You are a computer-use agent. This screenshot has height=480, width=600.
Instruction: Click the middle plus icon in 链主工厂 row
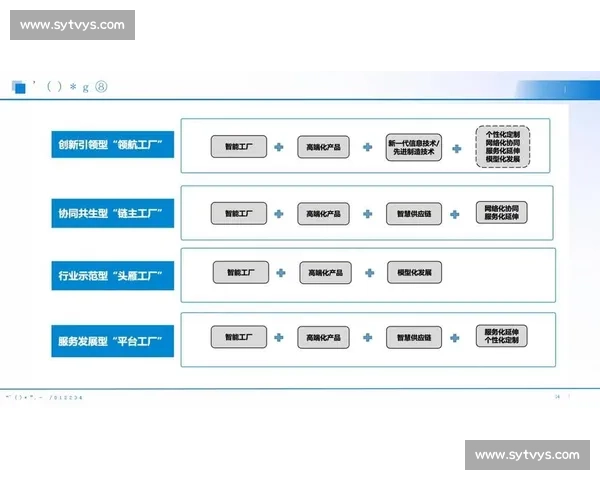click(368, 213)
